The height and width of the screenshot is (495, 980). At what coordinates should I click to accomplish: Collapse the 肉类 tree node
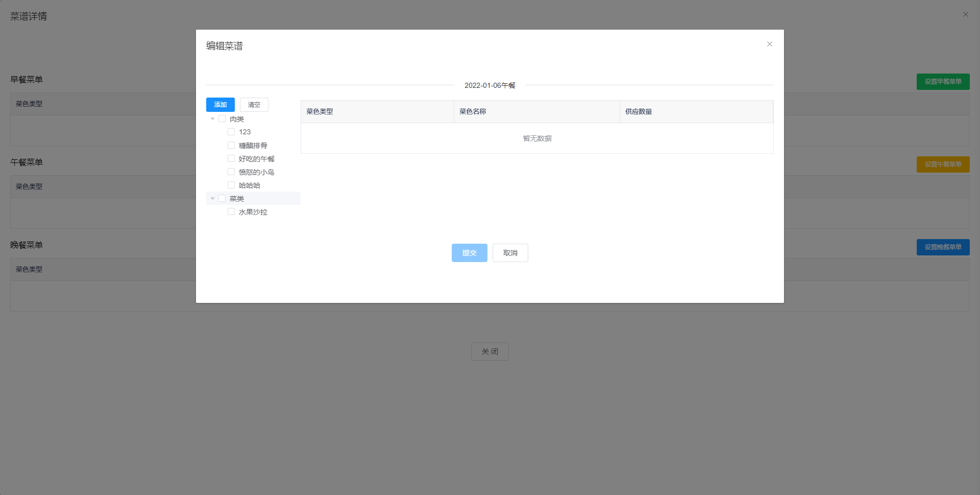click(213, 119)
